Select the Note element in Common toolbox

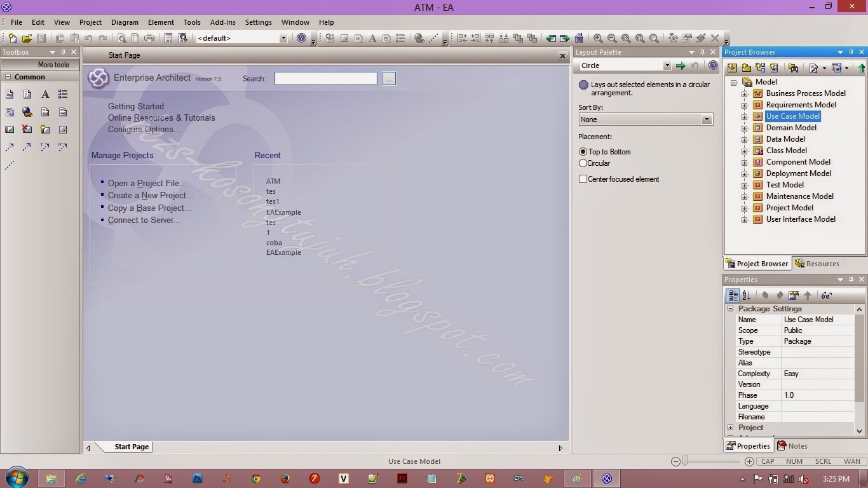pos(10,94)
